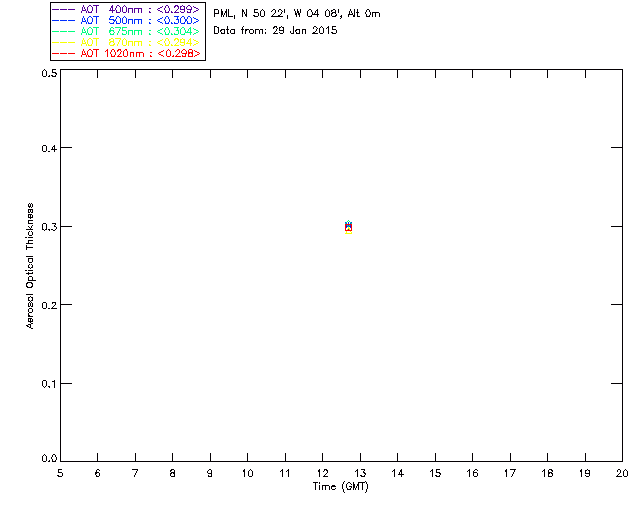The width and height of the screenshot is (640, 512).
Task: Click the 5 tick label on time axis
Action: pyautogui.click(x=60, y=474)
